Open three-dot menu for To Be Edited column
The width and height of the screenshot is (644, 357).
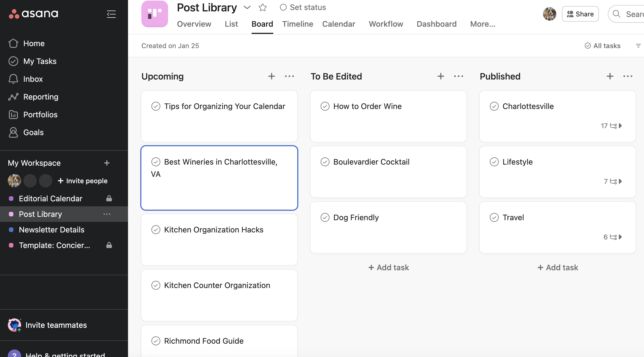[458, 76]
